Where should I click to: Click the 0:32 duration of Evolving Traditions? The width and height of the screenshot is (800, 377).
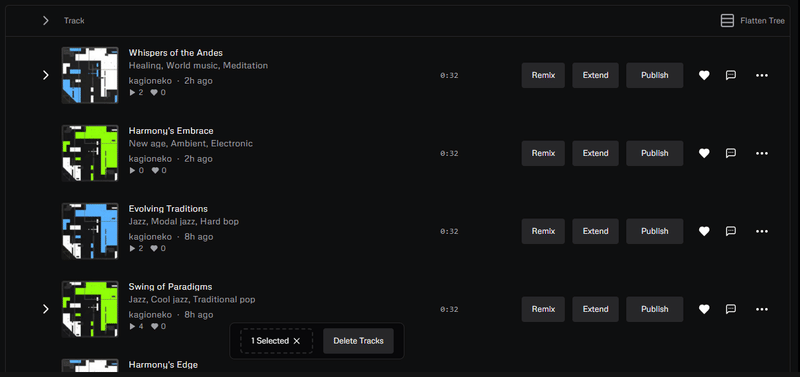pyautogui.click(x=449, y=232)
